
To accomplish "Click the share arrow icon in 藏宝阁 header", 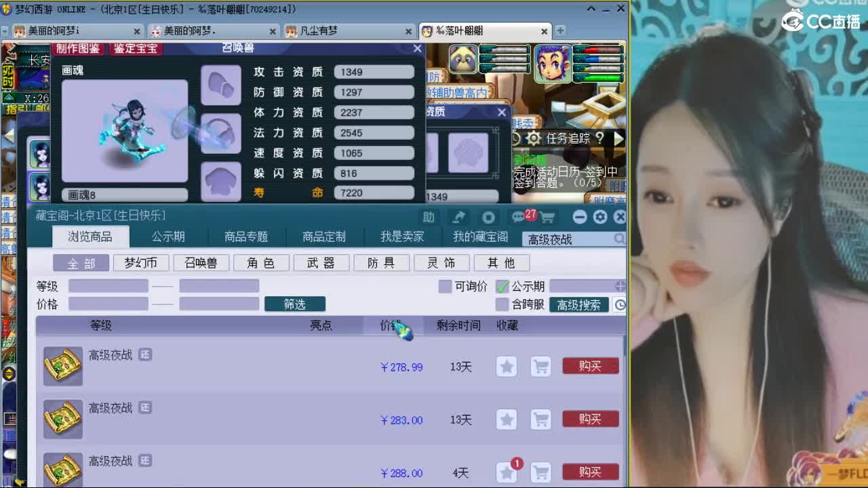I will click(459, 217).
